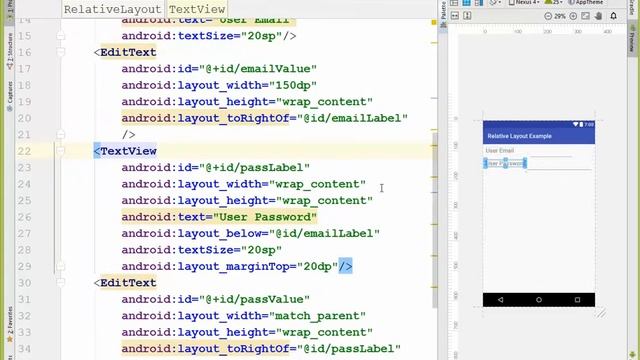Click layout_toRightOf "@id/emailLabel" value
The height and width of the screenshot is (360, 640).
click(353, 118)
